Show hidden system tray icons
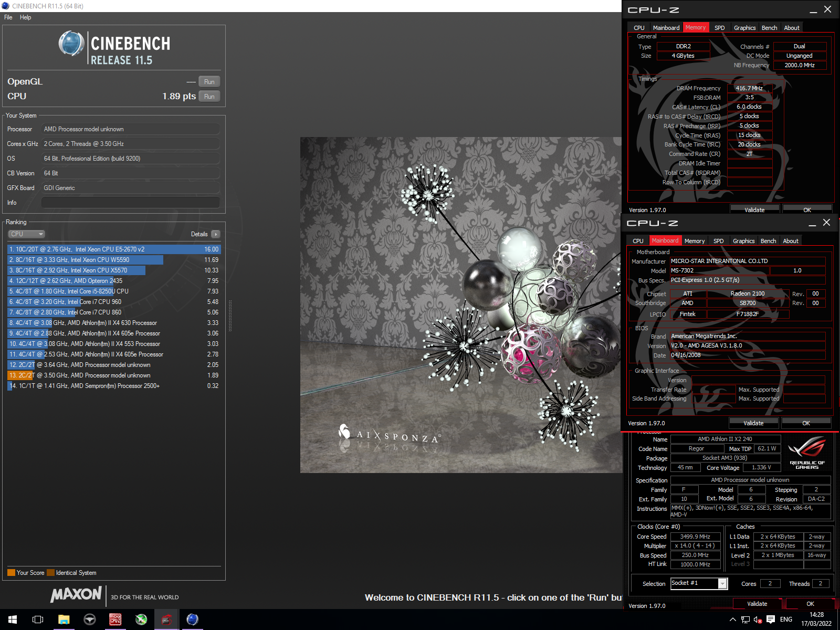Viewport: 840px width, 630px height. click(733, 619)
